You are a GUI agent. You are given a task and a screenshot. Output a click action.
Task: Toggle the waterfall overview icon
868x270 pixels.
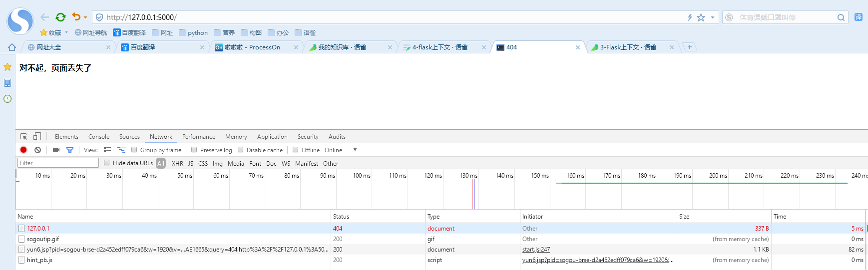[x=121, y=150]
